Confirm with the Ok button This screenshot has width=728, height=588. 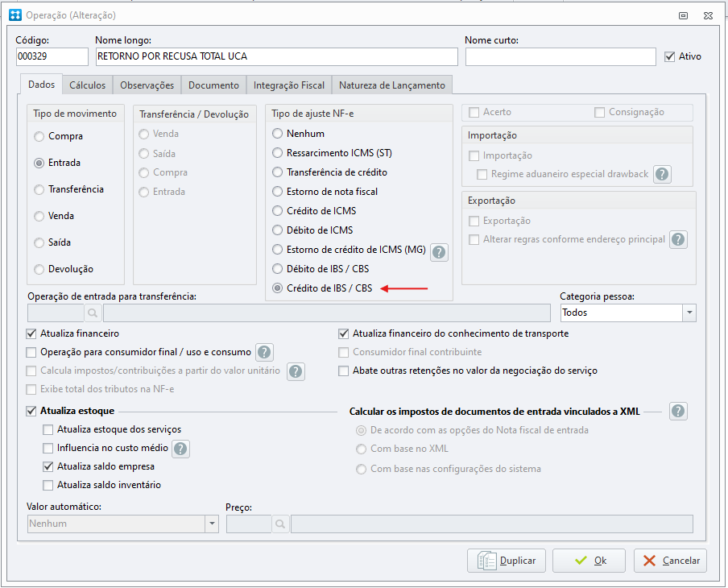click(x=589, y=561)
